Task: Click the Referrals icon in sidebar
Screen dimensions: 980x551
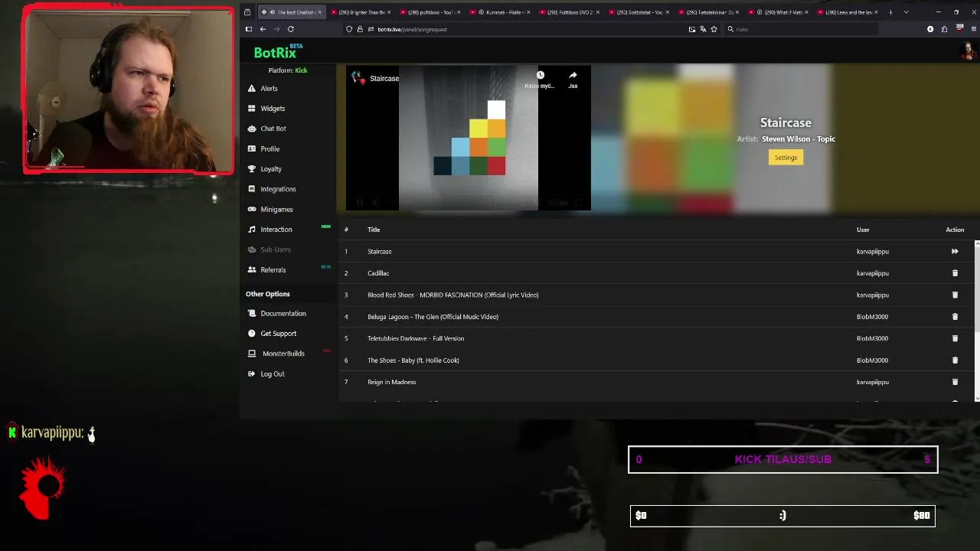Action: pos(252,270)
